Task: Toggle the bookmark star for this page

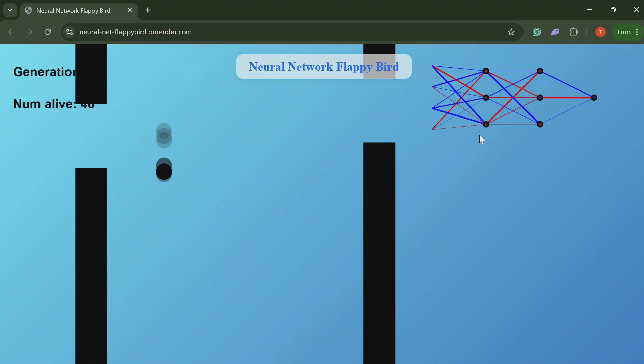Action: coord(511,32)
